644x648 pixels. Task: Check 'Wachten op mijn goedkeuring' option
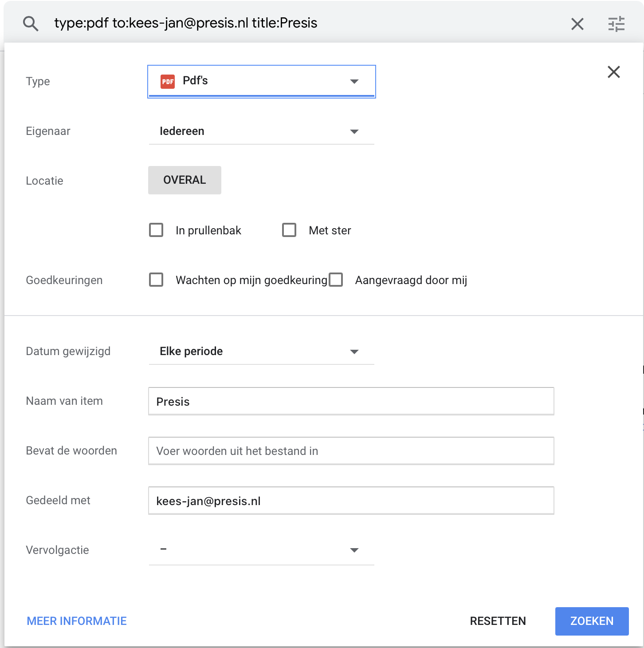(156, 280)
